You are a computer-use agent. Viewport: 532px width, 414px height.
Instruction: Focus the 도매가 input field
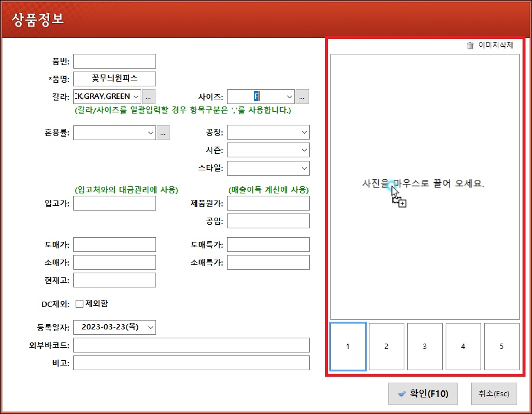(115, 245)
